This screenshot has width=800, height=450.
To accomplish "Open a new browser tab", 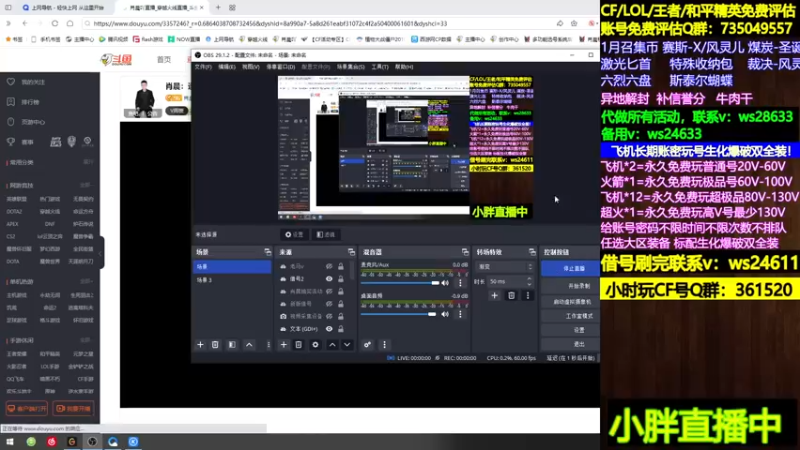I will pos(218,8).
